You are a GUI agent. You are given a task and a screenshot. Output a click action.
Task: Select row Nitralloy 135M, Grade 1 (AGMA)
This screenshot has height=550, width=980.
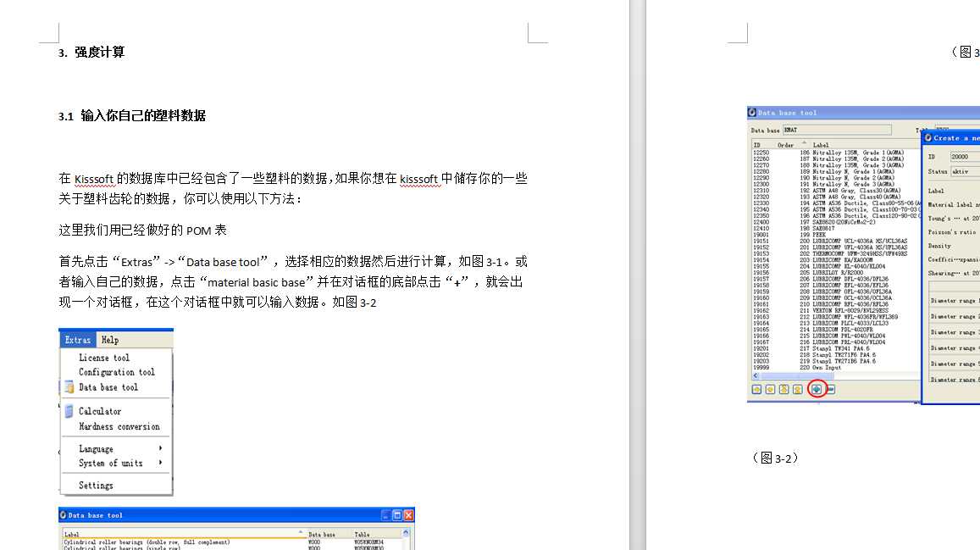[x=836, y=153]
